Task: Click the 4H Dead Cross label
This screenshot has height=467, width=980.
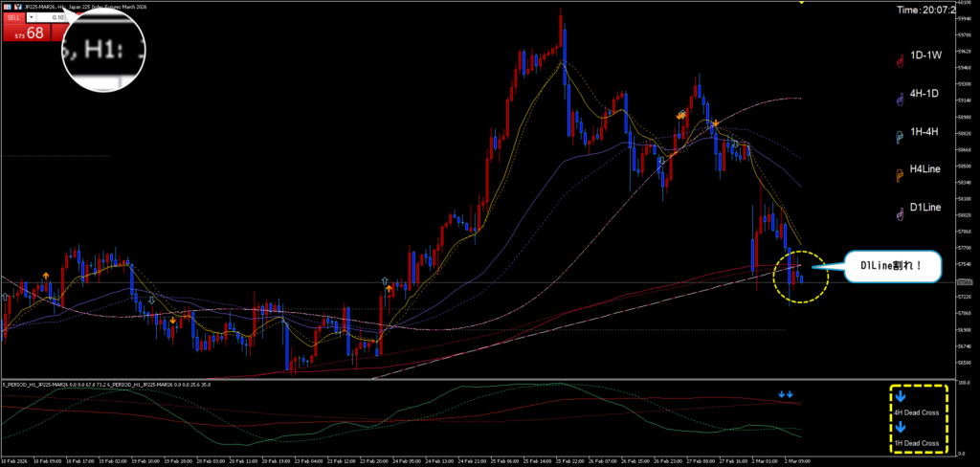Action: (918, 412)
